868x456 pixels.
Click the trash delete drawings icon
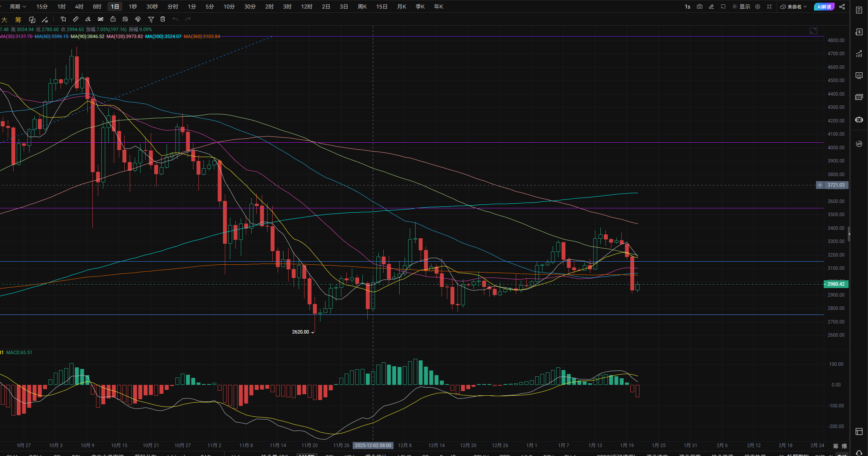163,19
